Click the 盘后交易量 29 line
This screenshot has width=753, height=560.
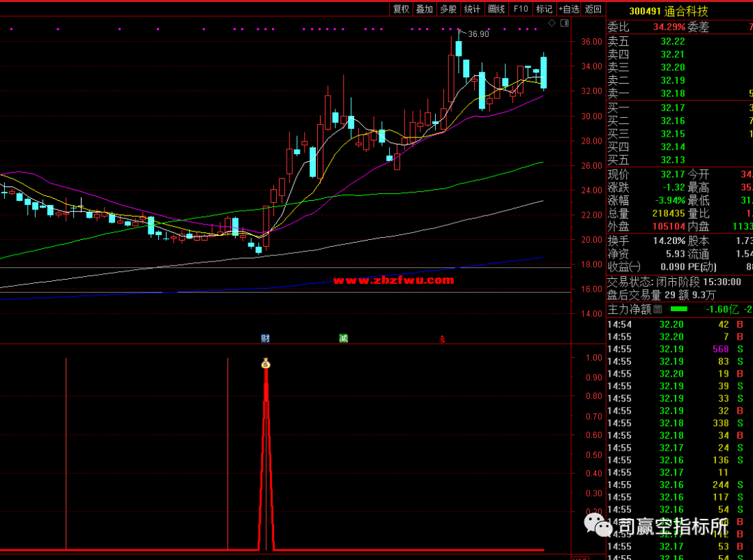click(661, 296)
